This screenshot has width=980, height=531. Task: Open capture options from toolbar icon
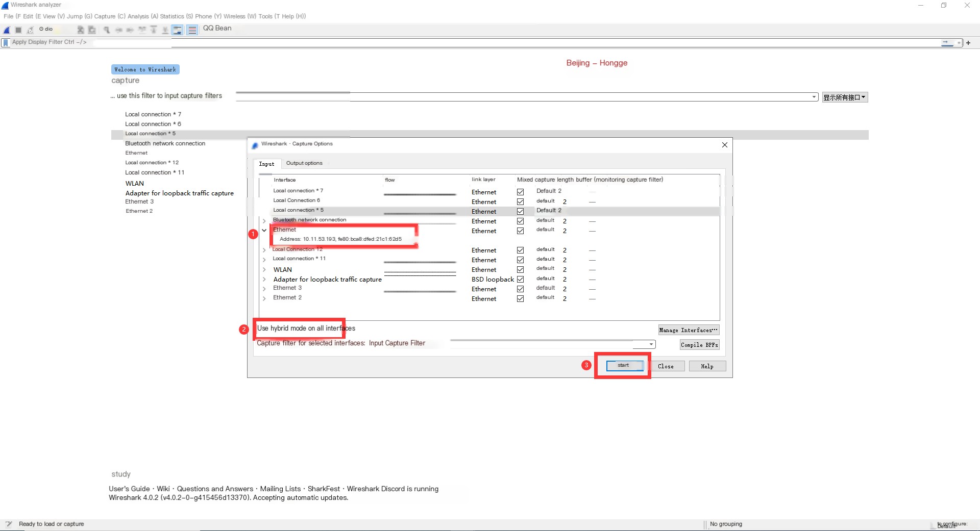point(42,29)
